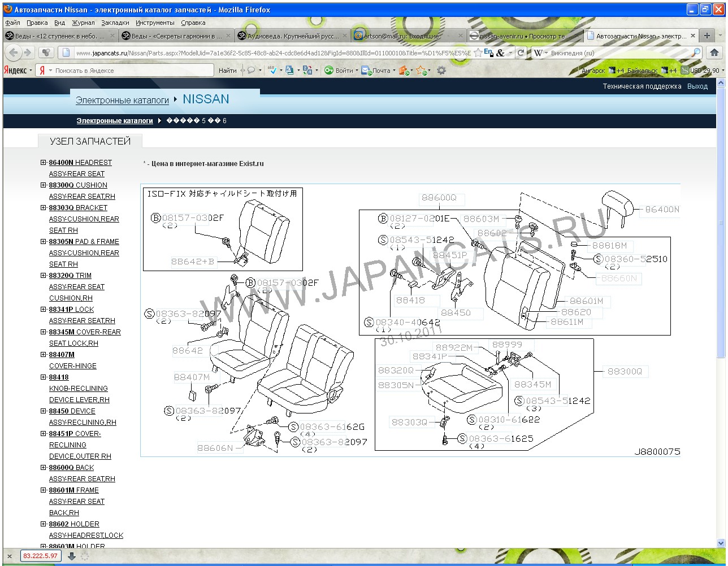Image resolution: width=728 pixels, height=566 pixels.
Task: Click the URL address bar
Action: pos(273,53)
